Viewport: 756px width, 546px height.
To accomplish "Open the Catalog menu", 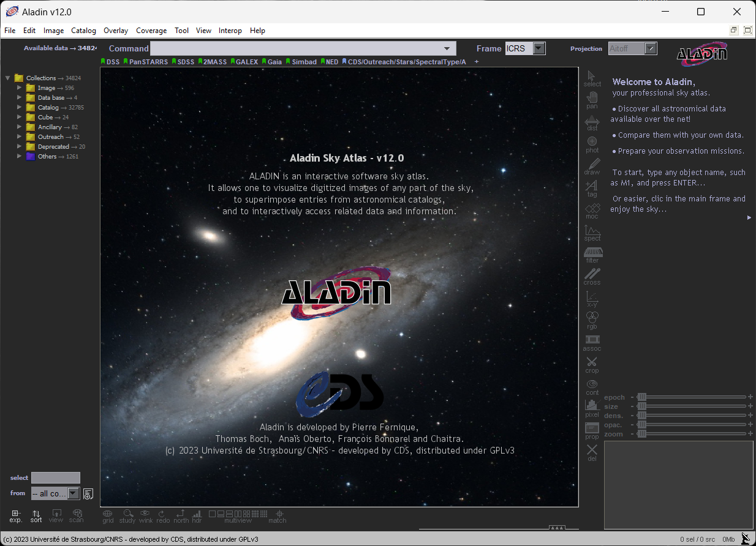I will 83,31.
